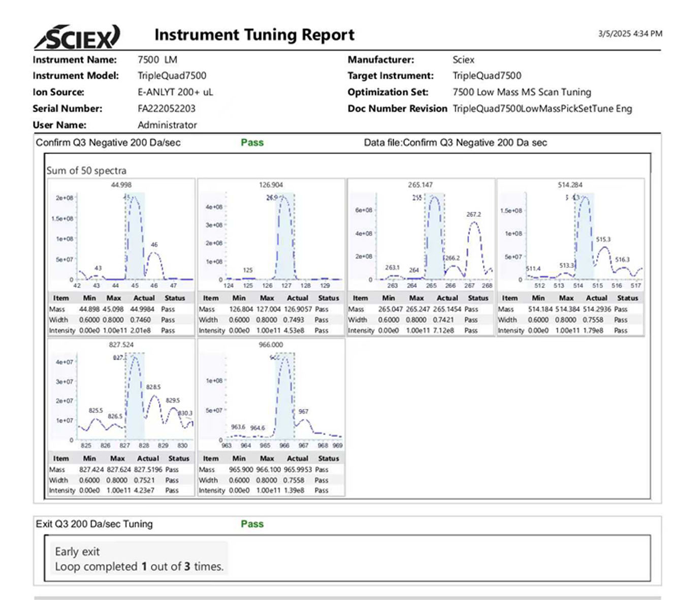This screenshot has width=700, height=600.
Task: Click the Early exit message box
Action: [x=139, y=559]
